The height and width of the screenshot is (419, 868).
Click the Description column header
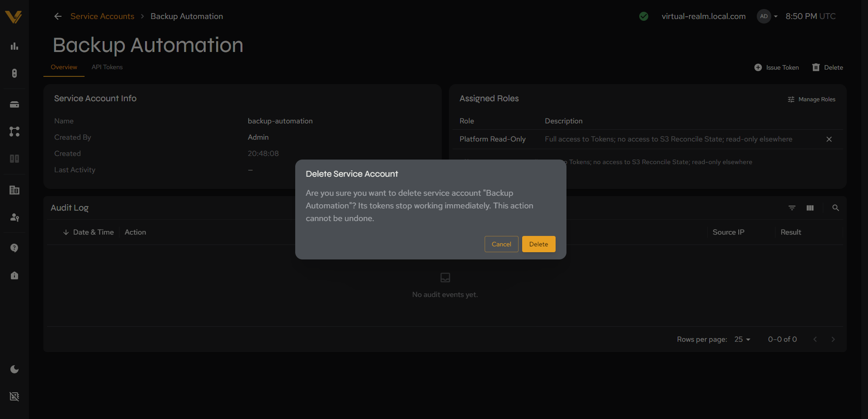coord(564,121)
